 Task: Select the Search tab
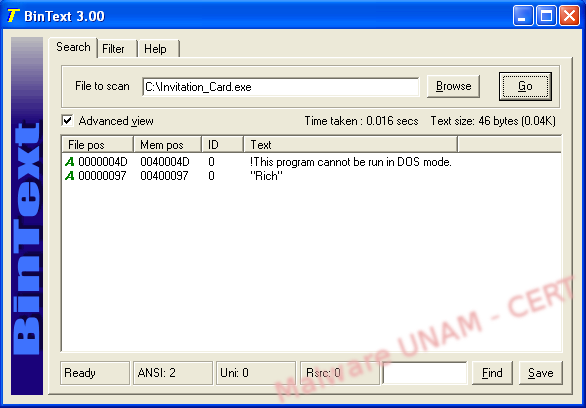tap(73, 47)
